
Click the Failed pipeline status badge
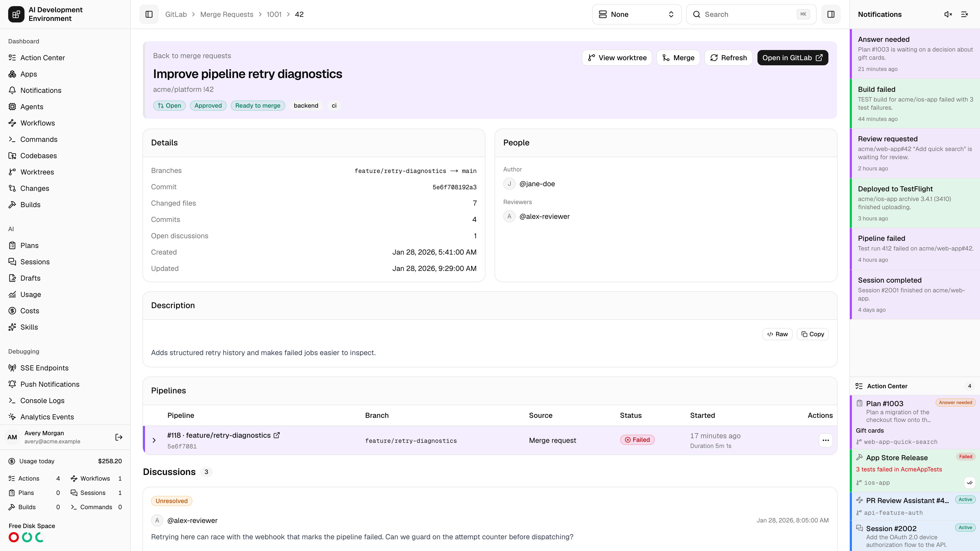(637, 440)
